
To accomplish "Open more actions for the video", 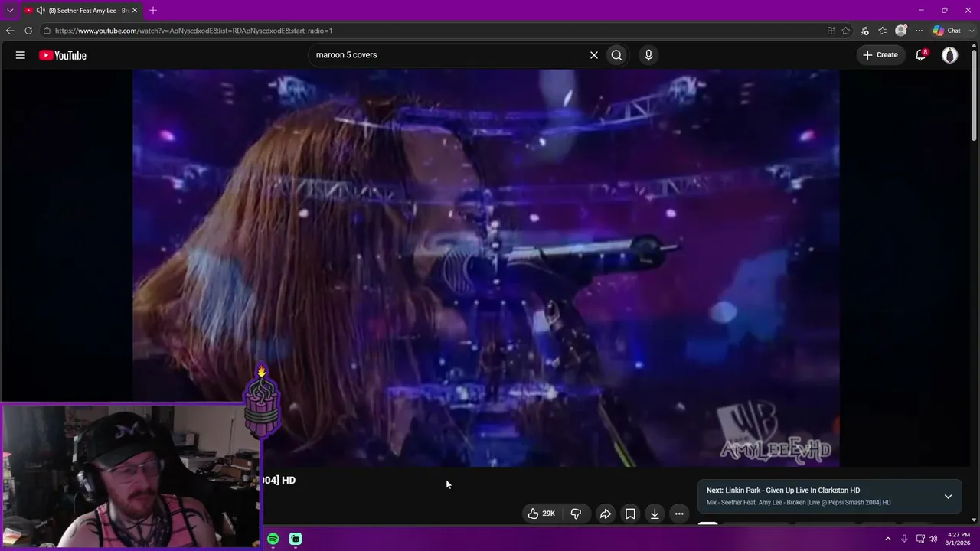I will [x=679, y=514].
